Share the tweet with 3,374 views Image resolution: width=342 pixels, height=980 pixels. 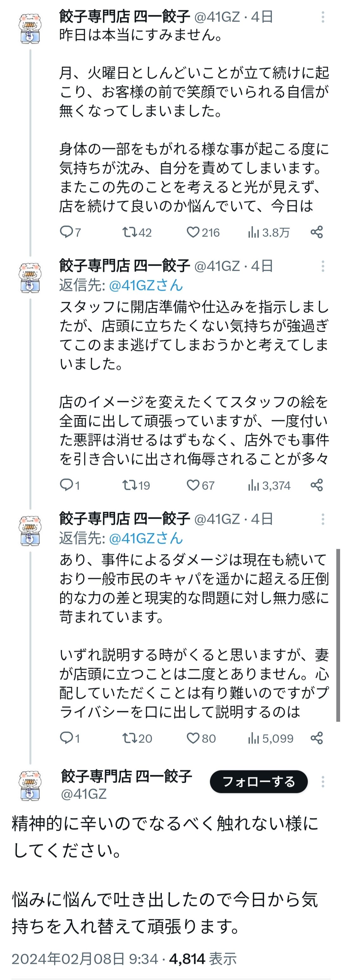tap(317, 485)
